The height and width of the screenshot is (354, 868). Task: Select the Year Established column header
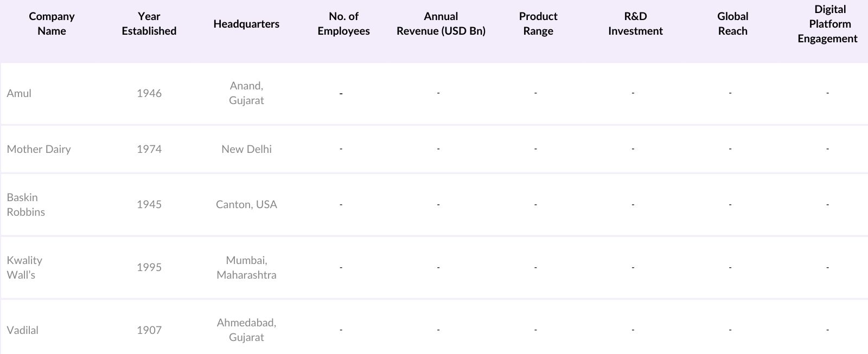[x=149, y=24]
